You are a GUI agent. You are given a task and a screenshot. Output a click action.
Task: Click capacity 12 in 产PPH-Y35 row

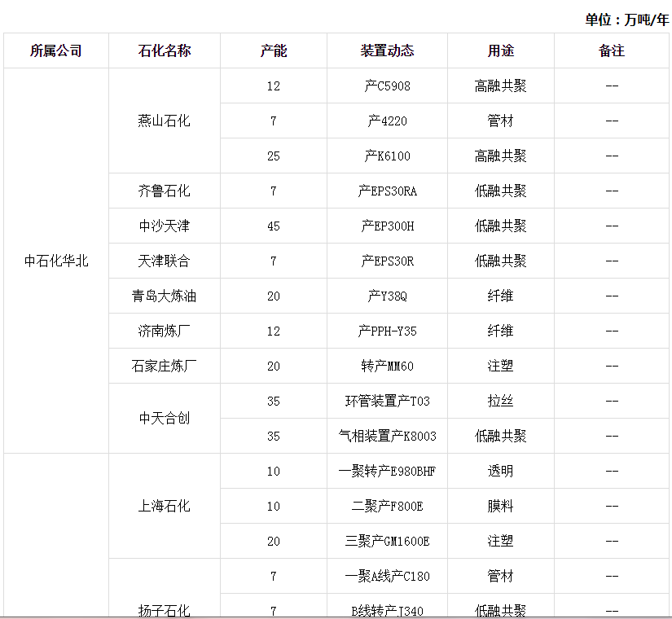pos(274,331)
